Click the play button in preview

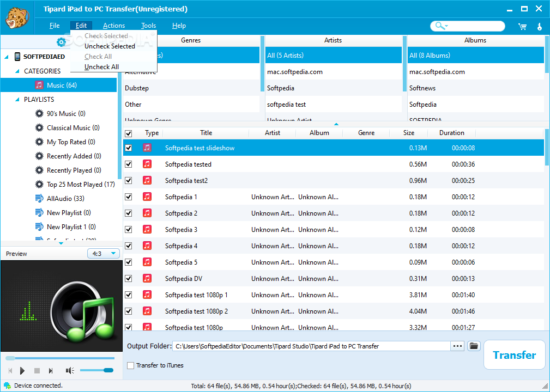[22, 370]
